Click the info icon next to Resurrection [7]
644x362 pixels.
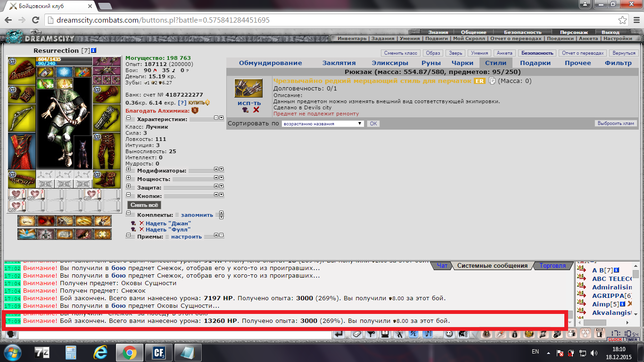[94, 50]
